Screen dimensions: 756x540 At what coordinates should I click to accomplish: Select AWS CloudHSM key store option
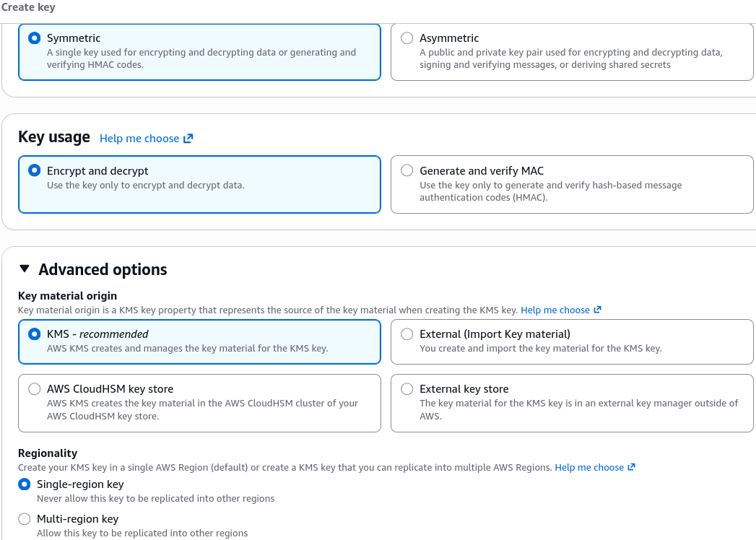point(34,388)
